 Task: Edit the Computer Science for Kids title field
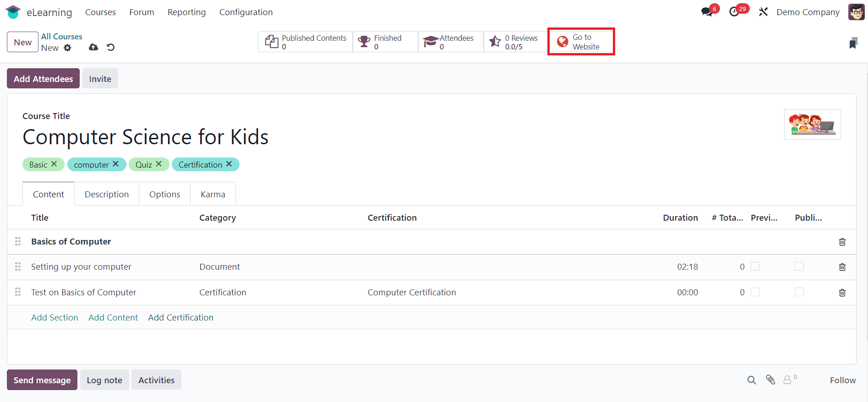(146, 137)
